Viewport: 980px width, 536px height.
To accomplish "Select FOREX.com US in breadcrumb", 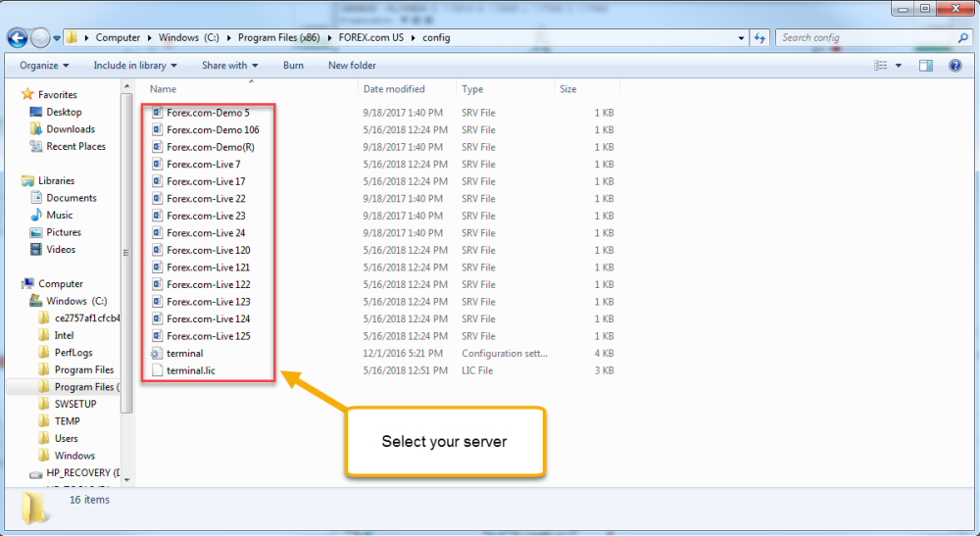I will click(371, 38).
